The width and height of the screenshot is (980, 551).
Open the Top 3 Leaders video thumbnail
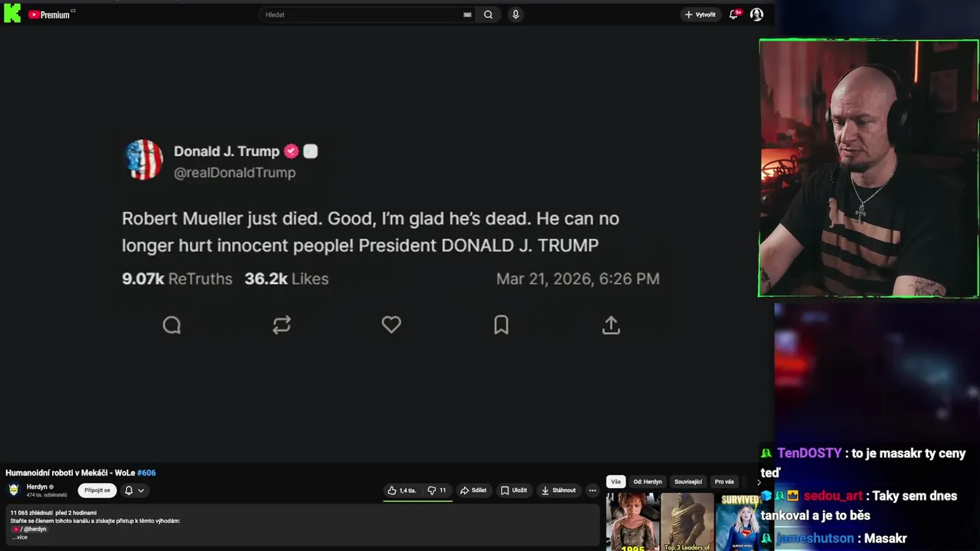pos(688,522)
